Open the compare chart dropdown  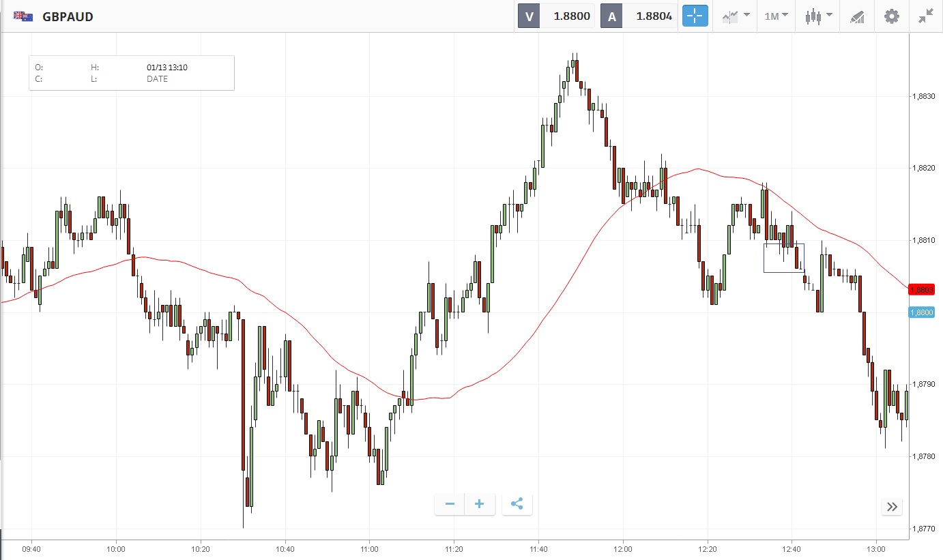pos(736,16)
